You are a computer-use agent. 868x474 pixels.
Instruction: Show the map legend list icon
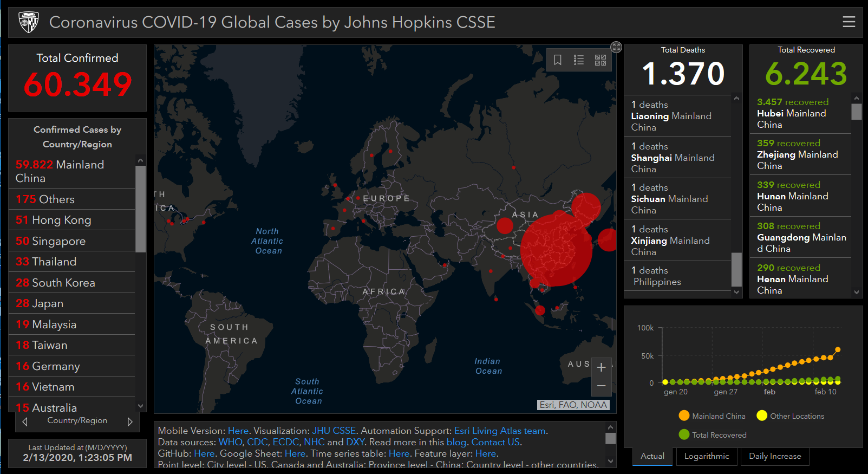click(x=579, y=60)
